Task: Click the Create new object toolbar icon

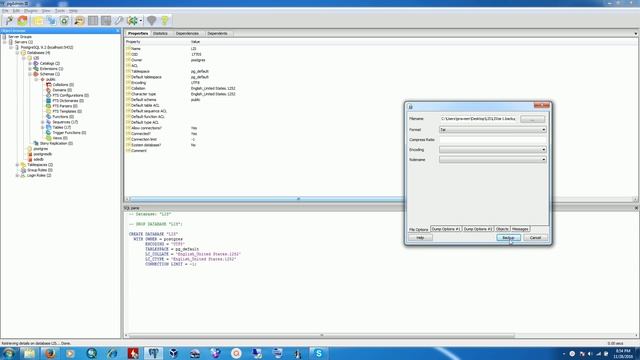Action: pos(51,20)
